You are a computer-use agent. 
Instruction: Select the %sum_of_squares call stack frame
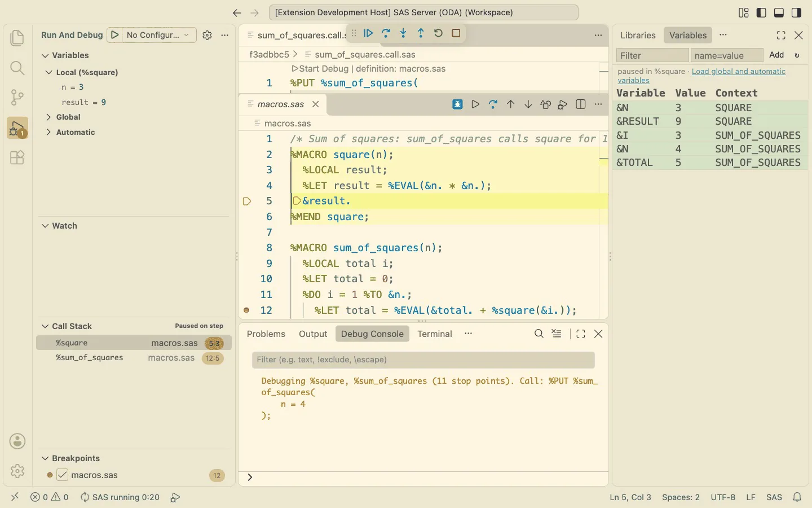tap(134, 358)
